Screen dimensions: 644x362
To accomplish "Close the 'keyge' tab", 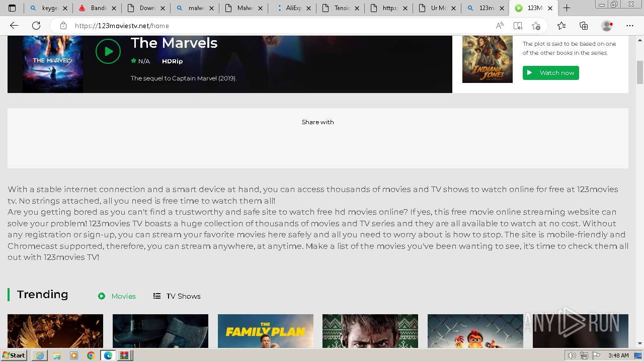I will tap(65, 8).
